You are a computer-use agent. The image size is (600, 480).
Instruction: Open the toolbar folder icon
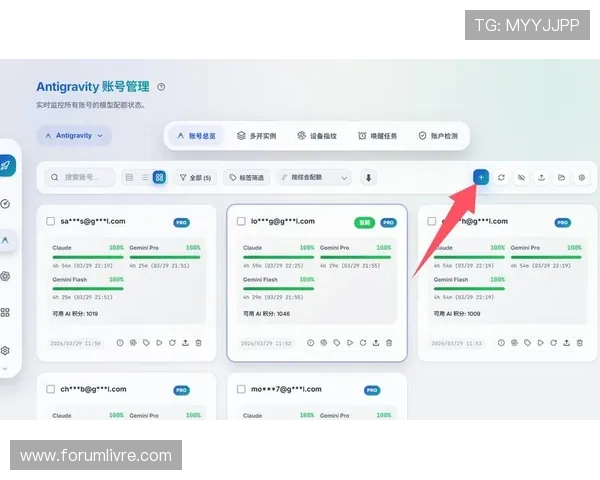pyautogui.click(x=561, y=177)
